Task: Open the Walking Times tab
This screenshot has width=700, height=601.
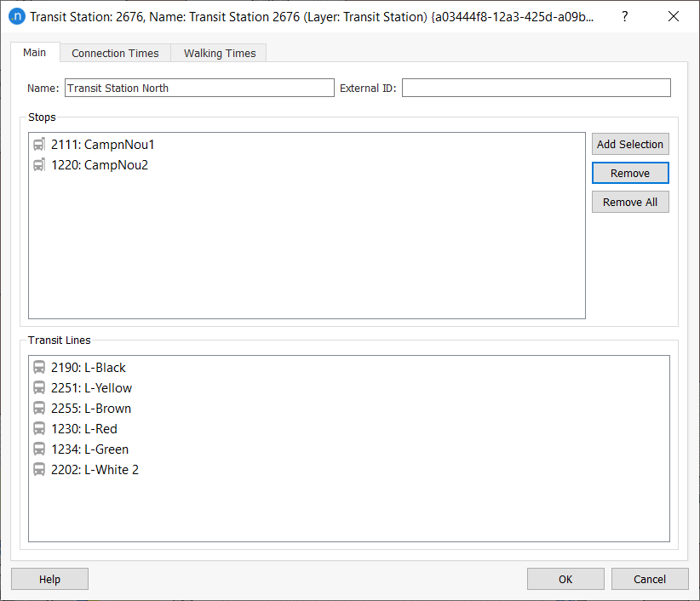Action: [220, 53]
